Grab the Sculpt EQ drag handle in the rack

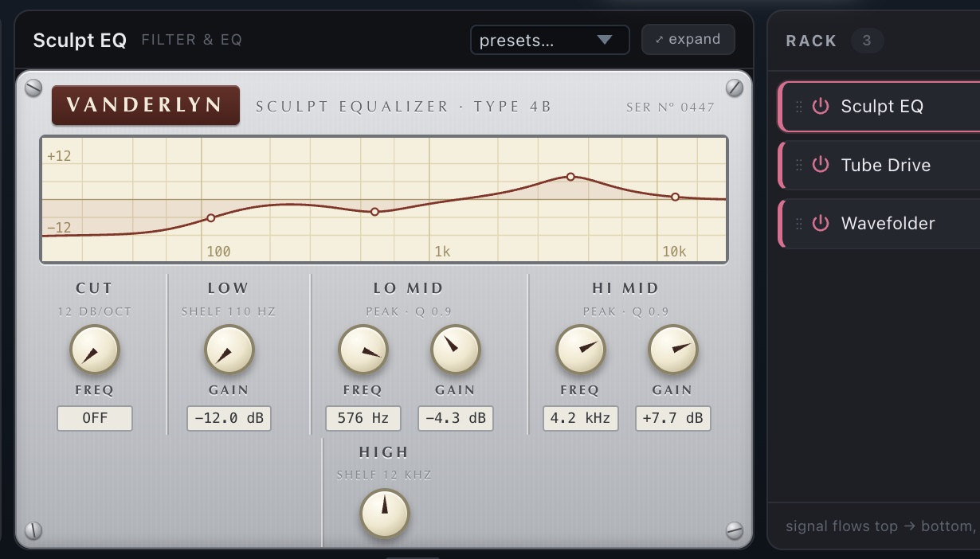[799, 106]
